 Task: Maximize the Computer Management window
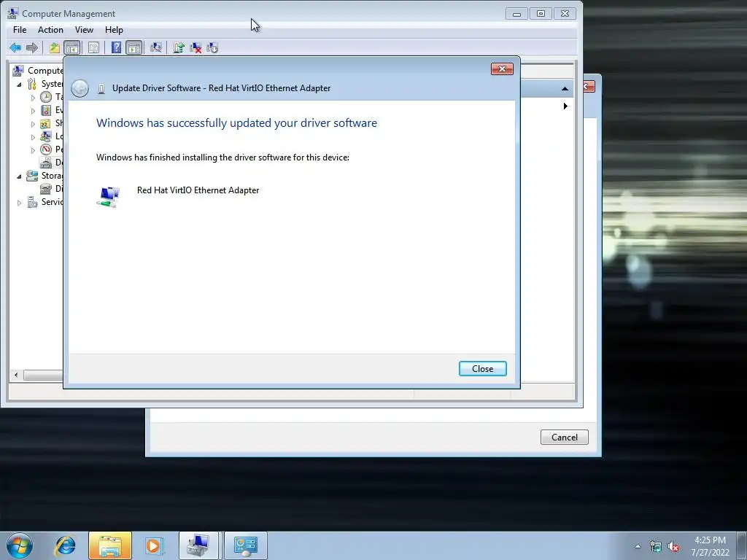tap(541, 13)
